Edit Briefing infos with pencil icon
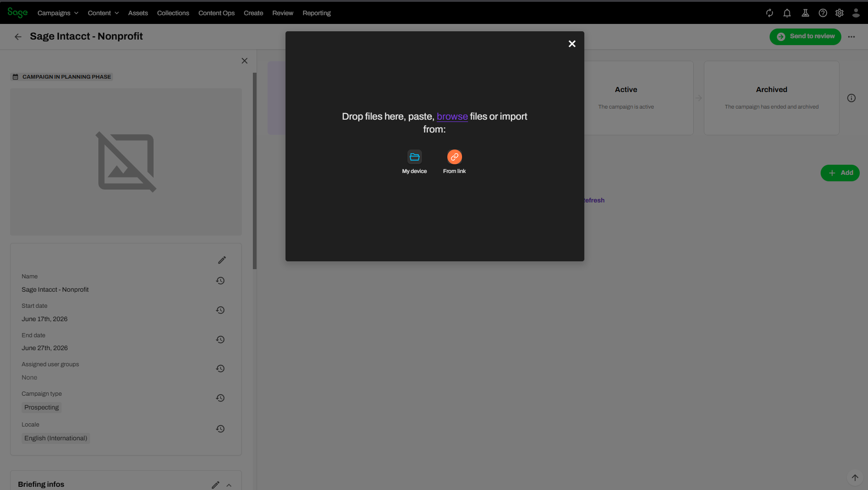The height and width of the screenshot is (490, 868). point(216,484)
